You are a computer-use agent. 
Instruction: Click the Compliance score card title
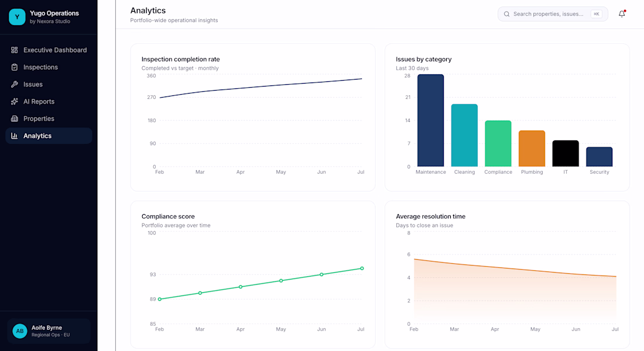(x=168, y=216)
